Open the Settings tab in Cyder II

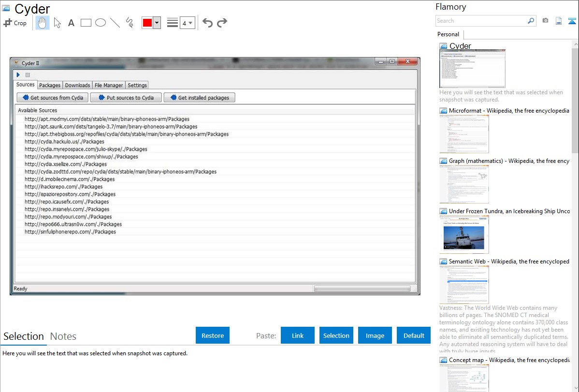tap(137, 86)
